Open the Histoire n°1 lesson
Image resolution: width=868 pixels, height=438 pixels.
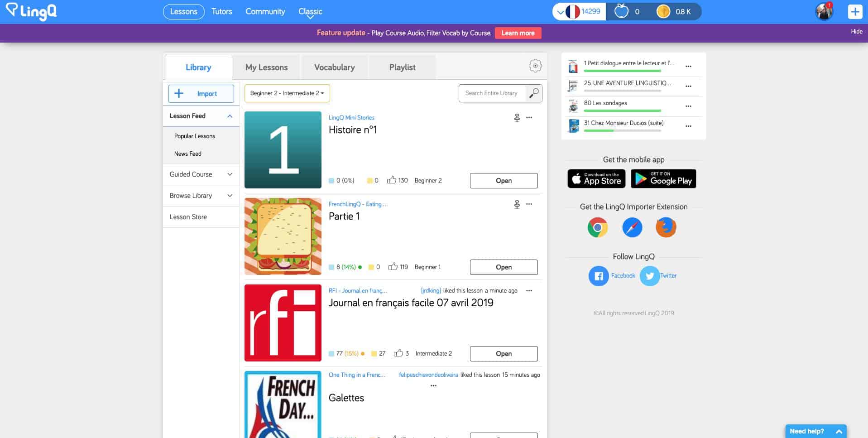pyautogui.click(x=504, y=181)
